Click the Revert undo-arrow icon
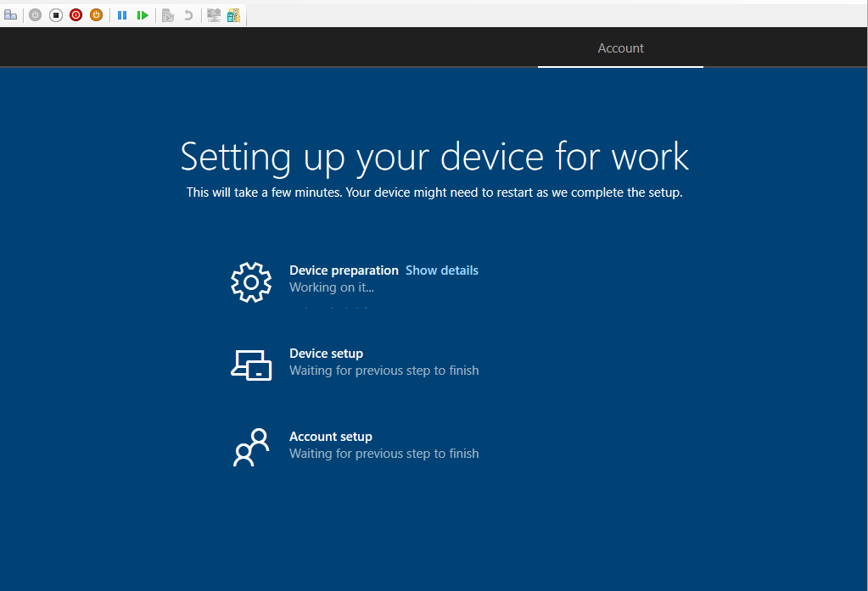The image size is (868, 591). (x=188, y=15)
